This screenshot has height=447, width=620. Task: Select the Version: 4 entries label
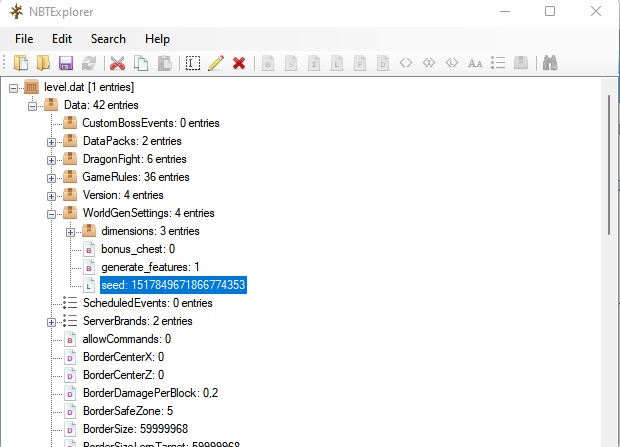pos(123,195)
